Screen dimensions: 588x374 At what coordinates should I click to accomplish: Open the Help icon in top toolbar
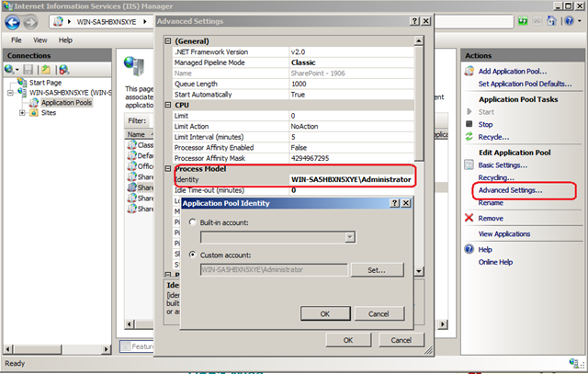(x=569, y=21)
